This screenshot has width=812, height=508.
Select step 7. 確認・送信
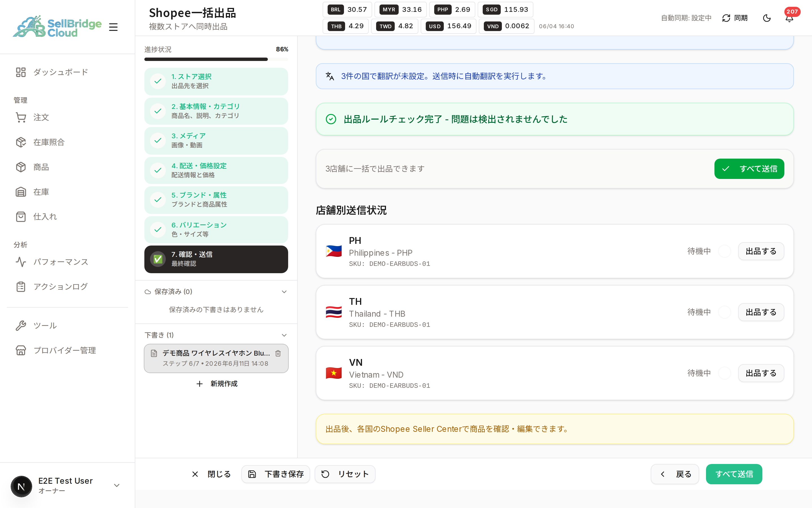click(x=216, y=259)
